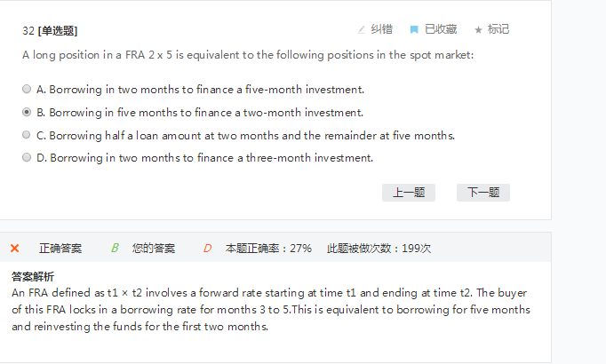Click the 正确答案 correct answer label

coord(60,249)
